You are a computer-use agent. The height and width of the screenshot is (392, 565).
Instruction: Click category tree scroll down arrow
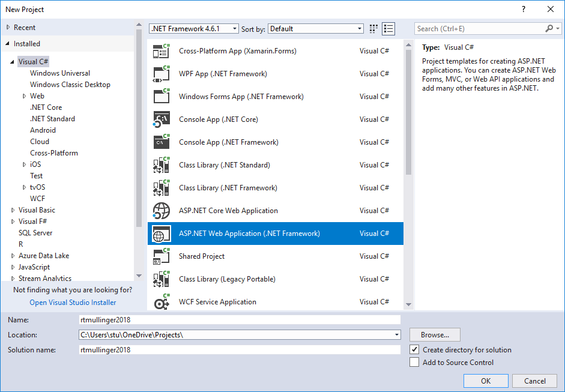139,276
